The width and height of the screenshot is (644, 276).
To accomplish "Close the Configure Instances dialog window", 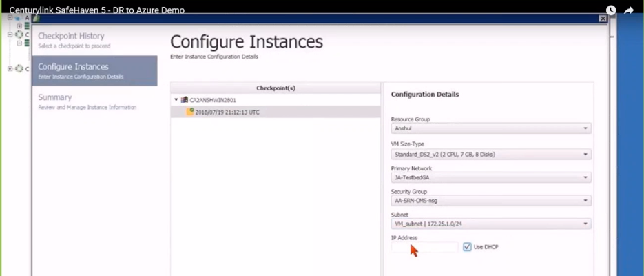I will point(603,19).
